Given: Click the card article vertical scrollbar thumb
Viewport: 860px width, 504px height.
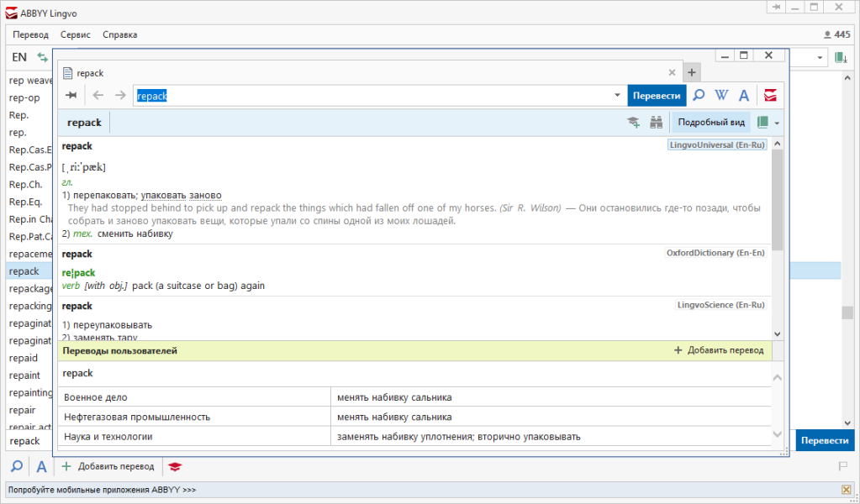Looking at the screenshot, I should point(777,199).
